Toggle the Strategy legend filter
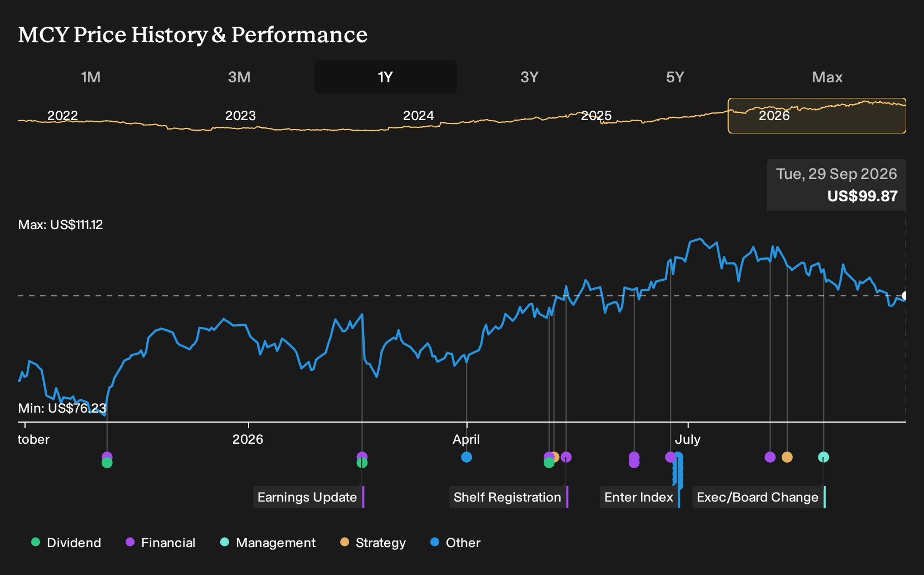The width and height of the screenshot is (924, 575). [x=373, y=543]
